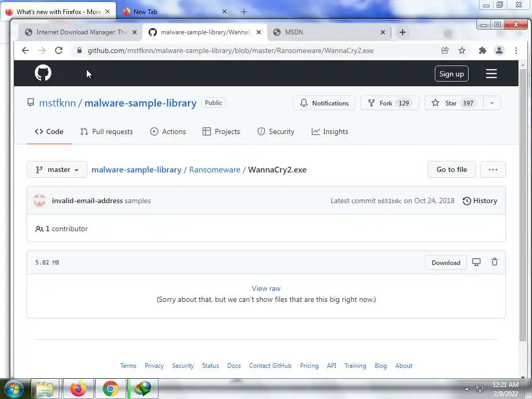This screenshot has height=399, width=532.
Task: Close the MSDN tab
Action: [x=383, y=32]
